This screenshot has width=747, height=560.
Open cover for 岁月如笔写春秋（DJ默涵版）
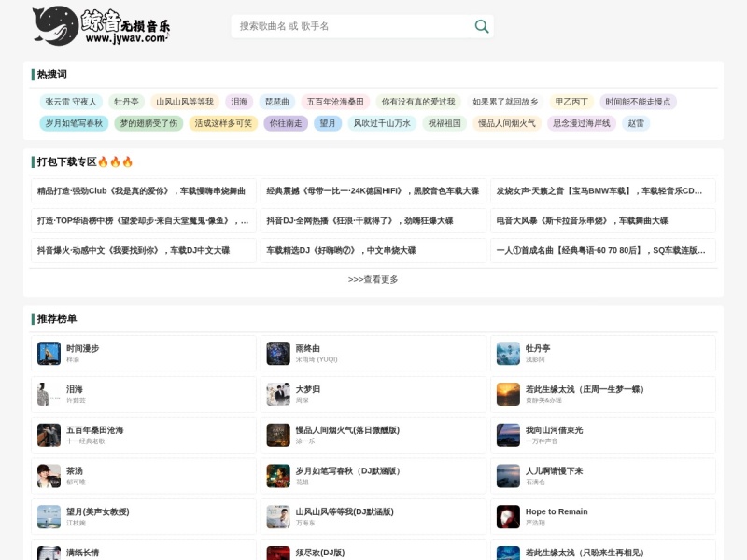pyautogui.click(x=278, y=476)
